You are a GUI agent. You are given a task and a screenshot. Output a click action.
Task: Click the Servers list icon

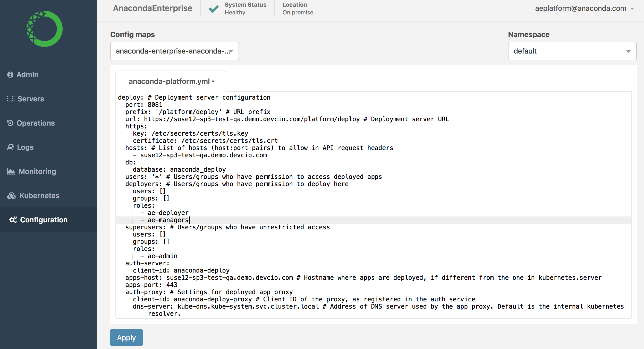[x=11, y=99]
